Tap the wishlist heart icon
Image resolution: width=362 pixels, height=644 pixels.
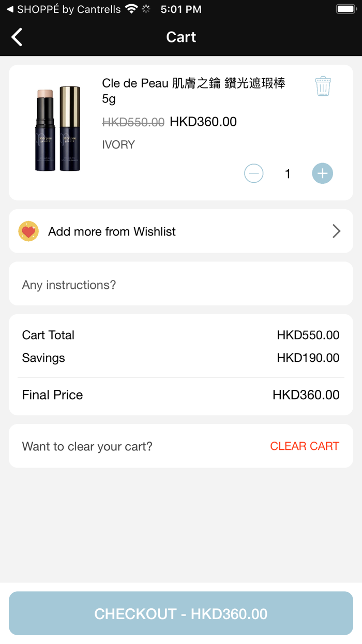tap(28, 231)
